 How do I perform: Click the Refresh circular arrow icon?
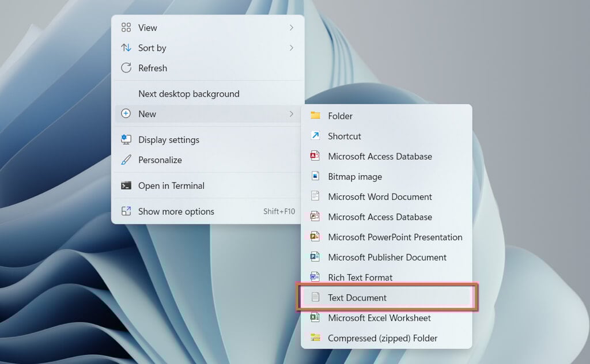tap(126, 68)
